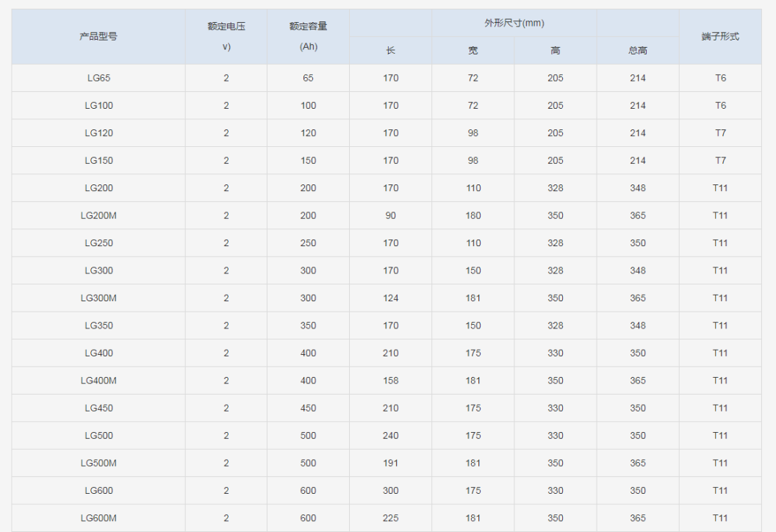This screenshot has height=532, width=776.
Task: Click the capacity 65 in LG65 row
Action: pyautogui.click(x=308, y=78)
